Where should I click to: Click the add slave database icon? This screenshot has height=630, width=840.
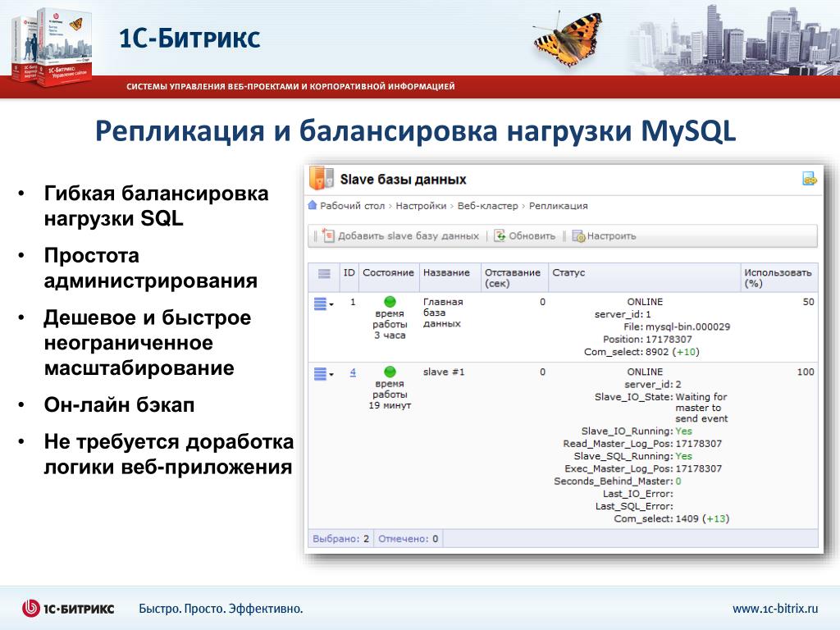[328, 235]
